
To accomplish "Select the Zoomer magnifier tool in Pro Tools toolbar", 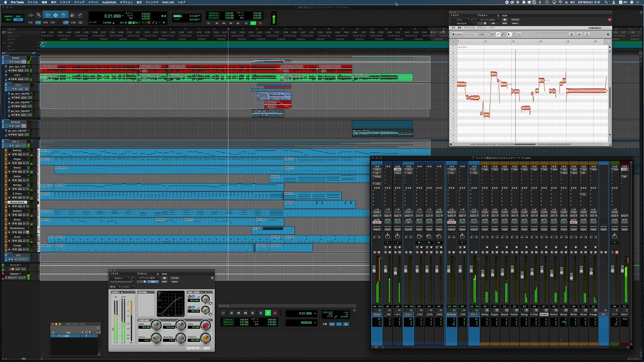I will 38,15.
